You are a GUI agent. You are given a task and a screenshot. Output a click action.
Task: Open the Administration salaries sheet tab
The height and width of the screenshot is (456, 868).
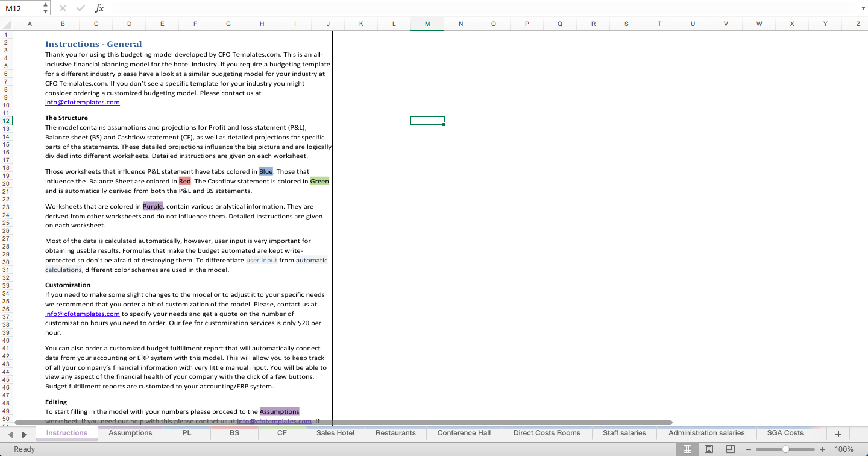click(x=706, y=433)
